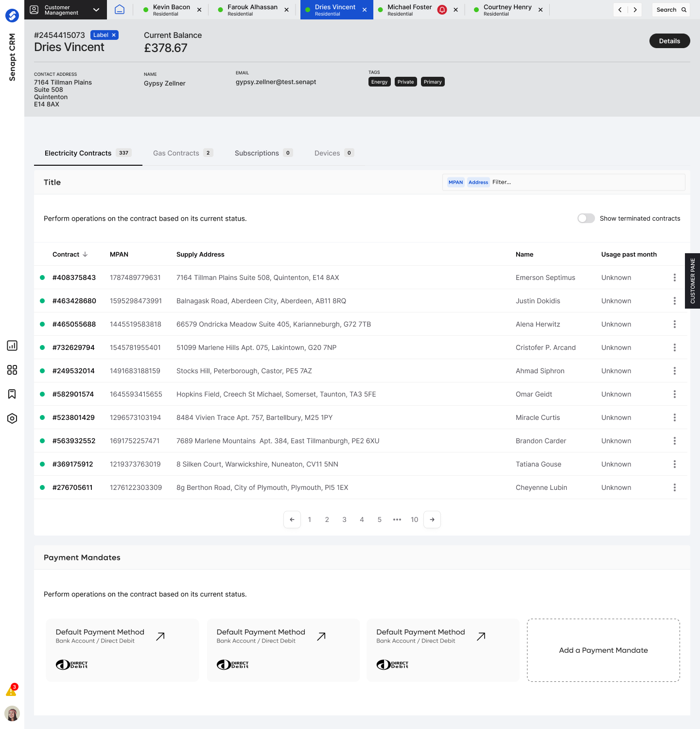Click the Details button
The width and height of the screenshot is (700, 729).
click(669, 41)
